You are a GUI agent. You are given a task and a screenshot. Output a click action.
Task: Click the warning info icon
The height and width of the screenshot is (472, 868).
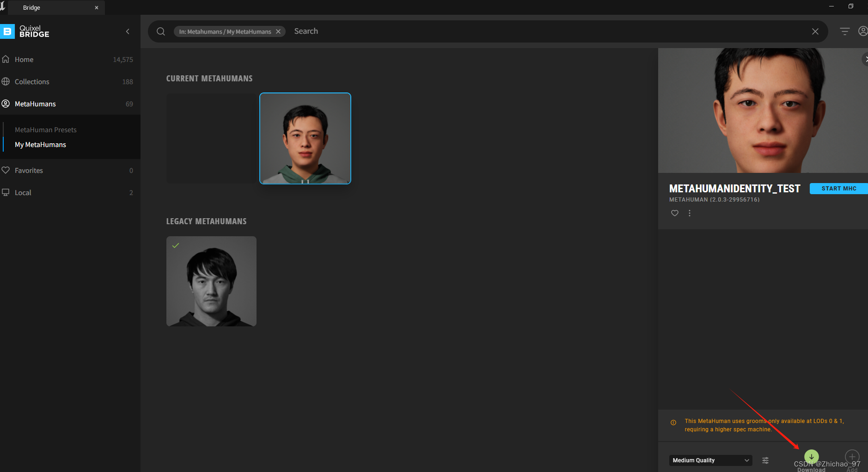click(x=673, y=423)
